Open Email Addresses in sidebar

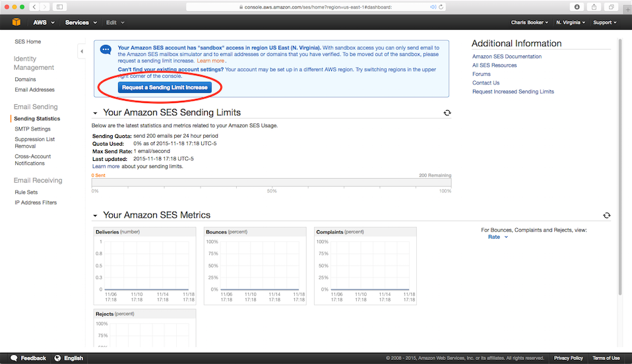click(x=35, y=90)
